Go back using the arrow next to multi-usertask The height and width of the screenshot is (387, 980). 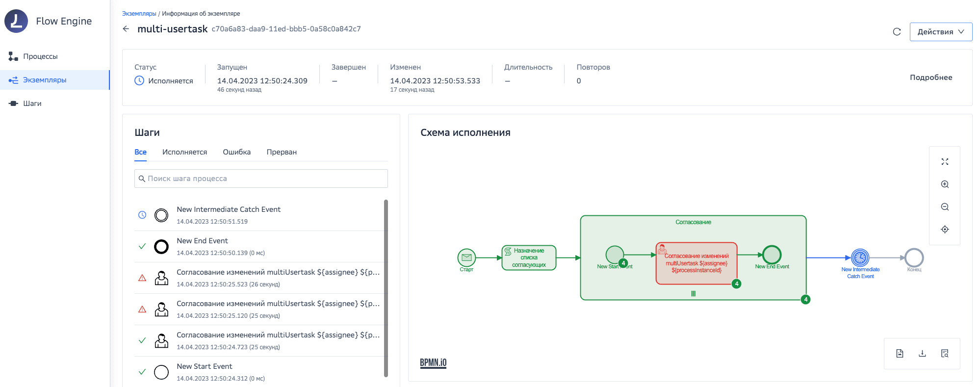coord(126,29)
